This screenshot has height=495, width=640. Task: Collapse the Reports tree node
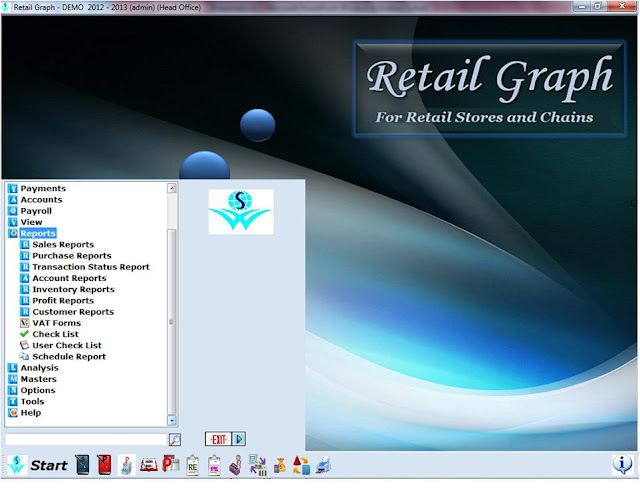tap(38, 233)
